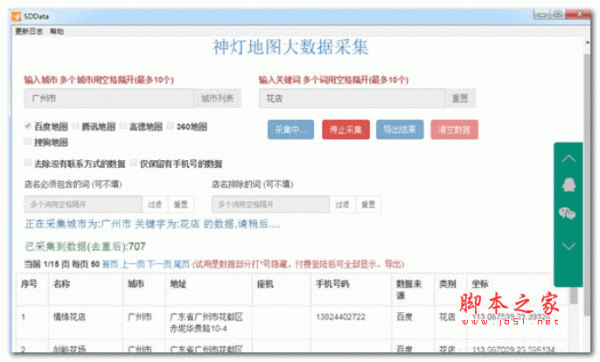Screen dimensions: 600x362
Task: Click the 已采集到数据(去重后):707 status text
Action: 85,246
